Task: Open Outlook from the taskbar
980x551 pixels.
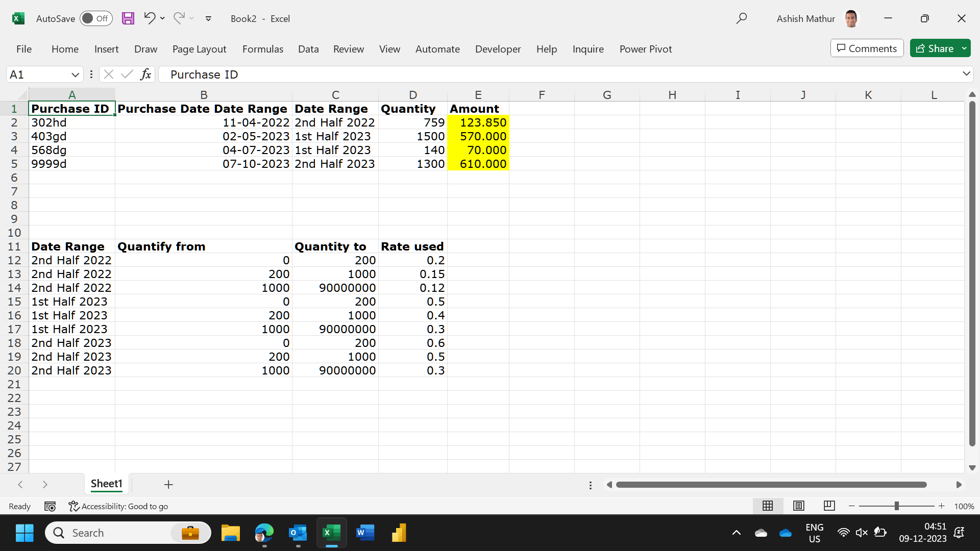Action: [x=298, y=533]
